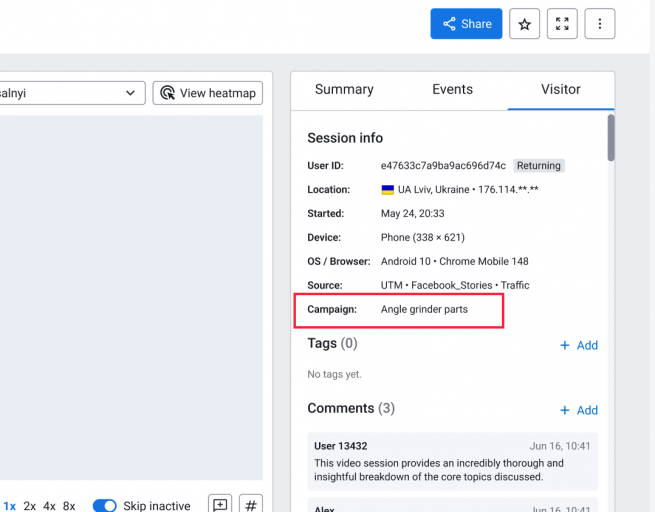
Task: Click location text UA Lviv, Ukraine
Action: point(433,190)
